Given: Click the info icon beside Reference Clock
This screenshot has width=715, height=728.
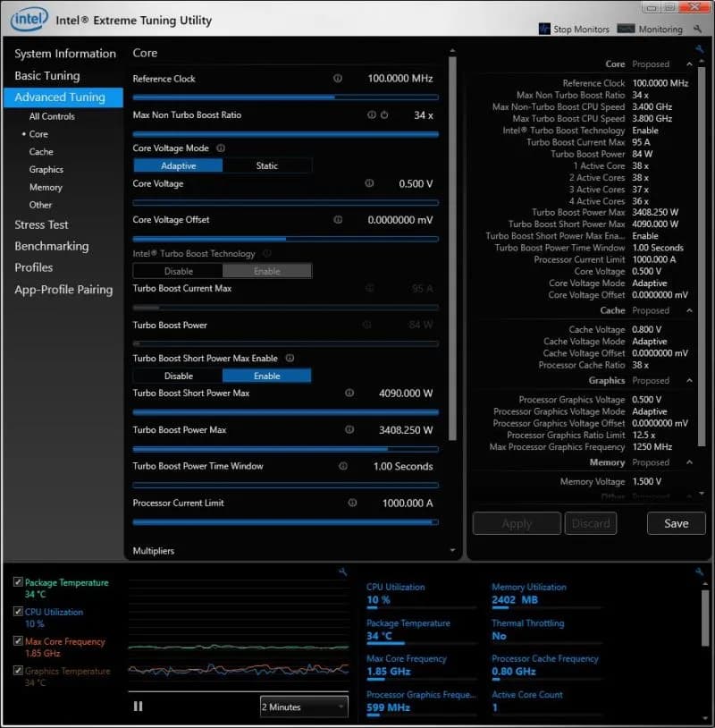Looking at the screenshot, I should [338, 79].
